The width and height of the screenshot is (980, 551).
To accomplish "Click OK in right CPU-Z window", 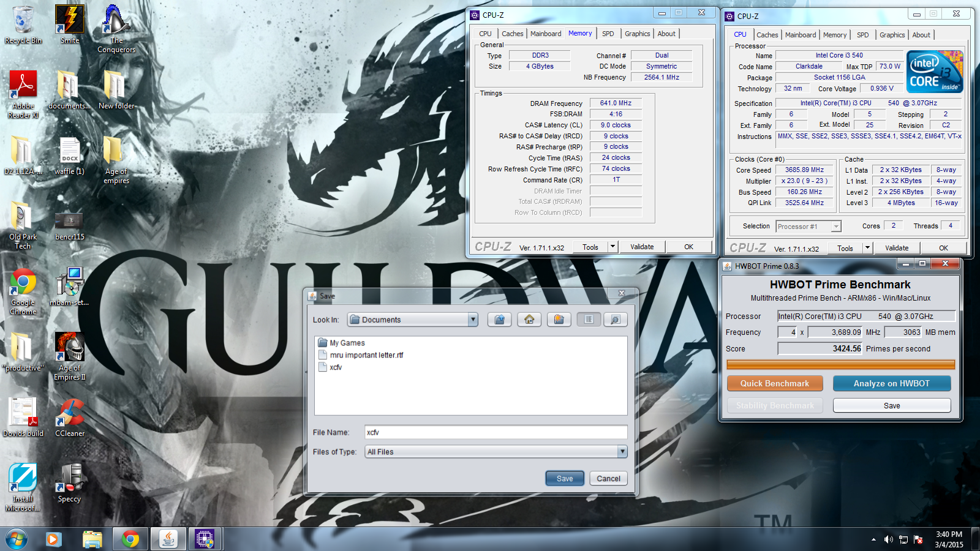I will 943,248.
